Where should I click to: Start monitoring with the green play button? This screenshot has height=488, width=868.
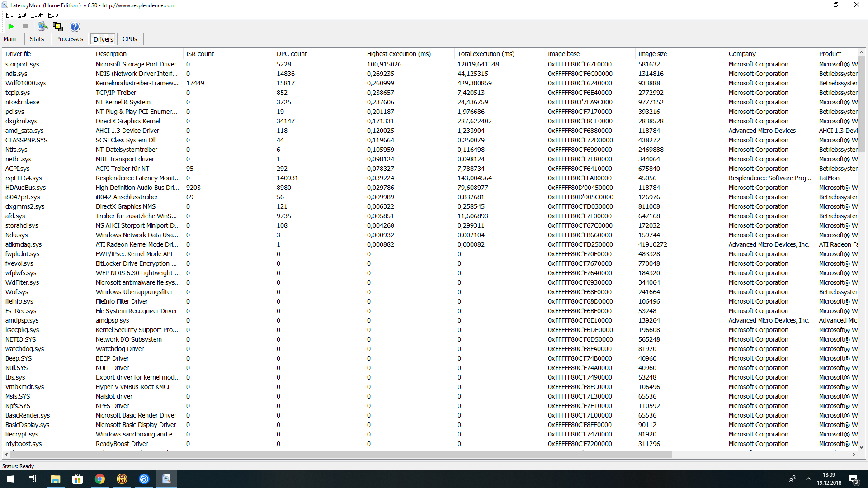pyautogui.click(x=12, y=27)
